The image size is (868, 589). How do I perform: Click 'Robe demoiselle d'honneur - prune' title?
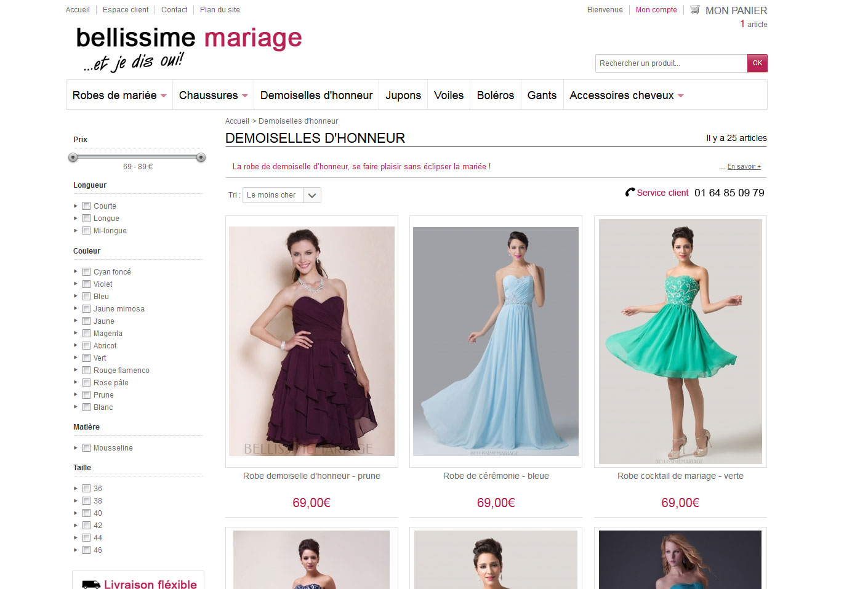311,476
